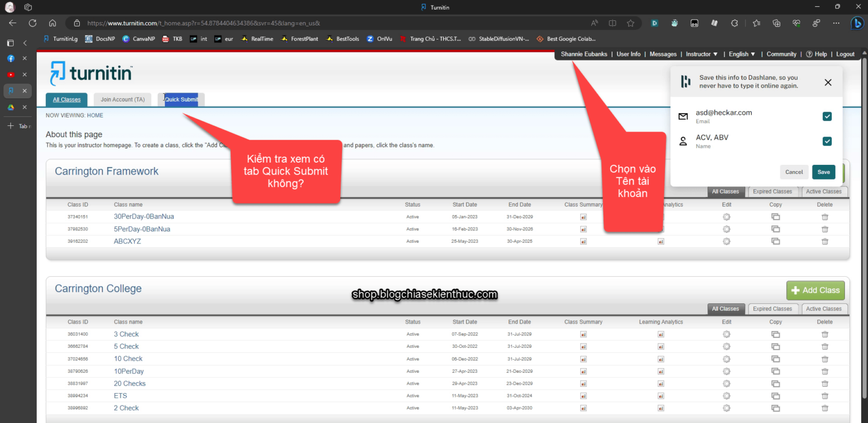Expand the Instructor role dropdown

click(x=701, y=54)
